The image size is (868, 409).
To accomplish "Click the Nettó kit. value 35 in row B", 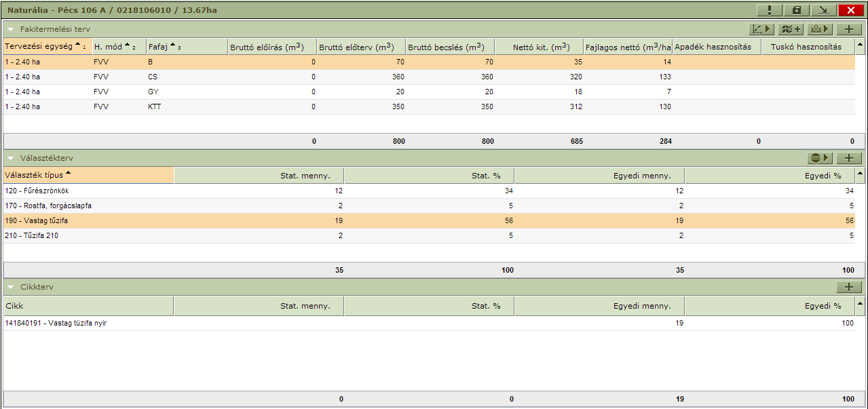I will coord(578,62).
